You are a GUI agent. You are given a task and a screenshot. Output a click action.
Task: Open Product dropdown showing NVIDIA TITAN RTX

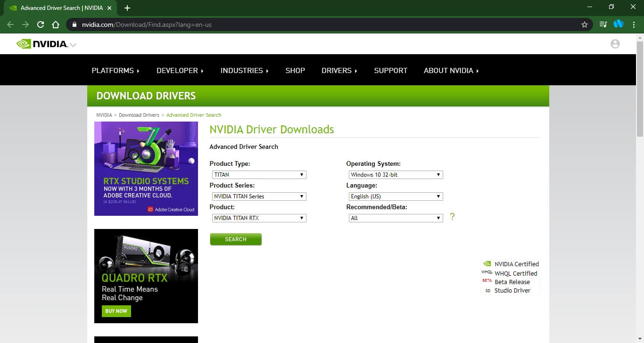(x=259, y=218)
